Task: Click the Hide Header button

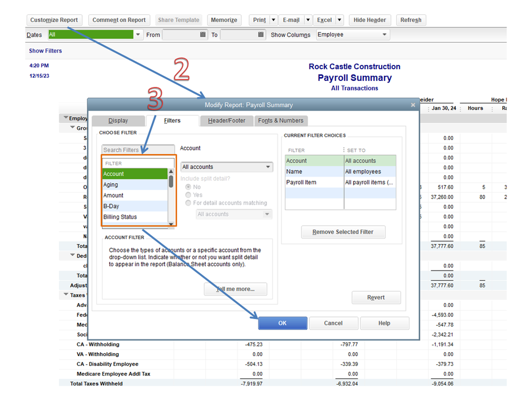Action: [370, 20]
